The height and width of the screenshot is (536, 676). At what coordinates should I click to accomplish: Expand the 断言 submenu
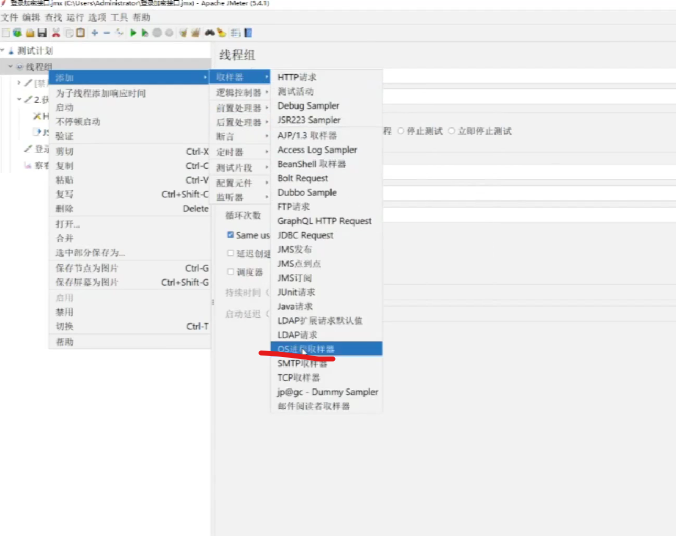pyautogui.click(x=240, y=136)
